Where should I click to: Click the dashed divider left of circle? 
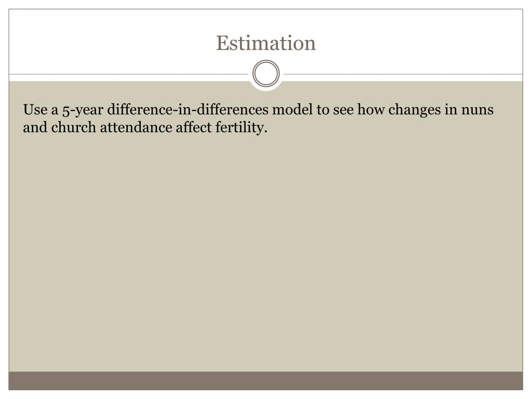129,74
